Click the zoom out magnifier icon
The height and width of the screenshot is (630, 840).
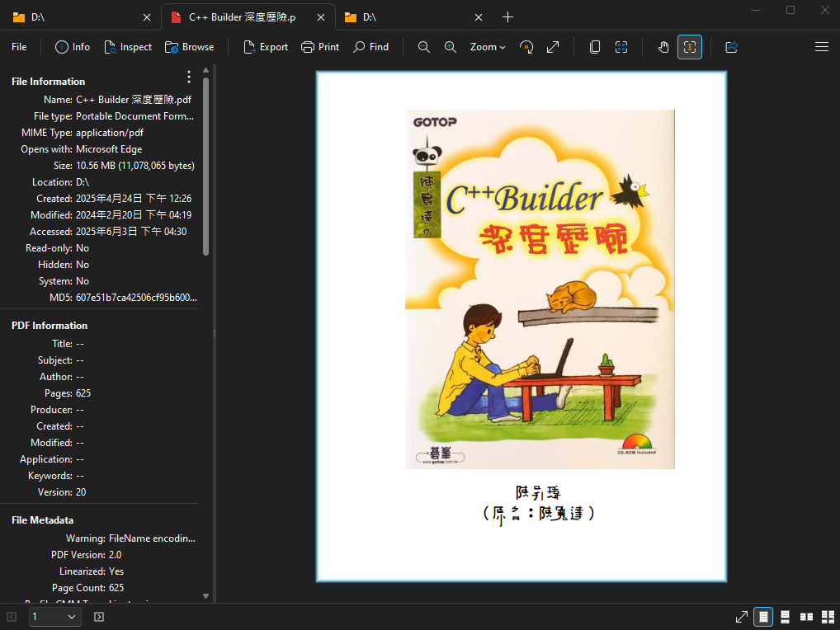424,47
